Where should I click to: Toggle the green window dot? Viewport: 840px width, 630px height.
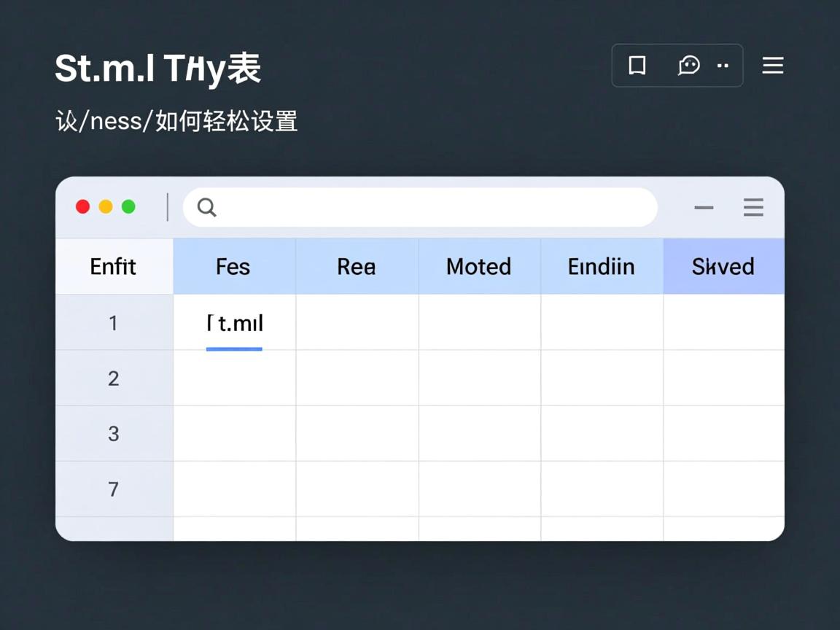(x=128, y=206)
